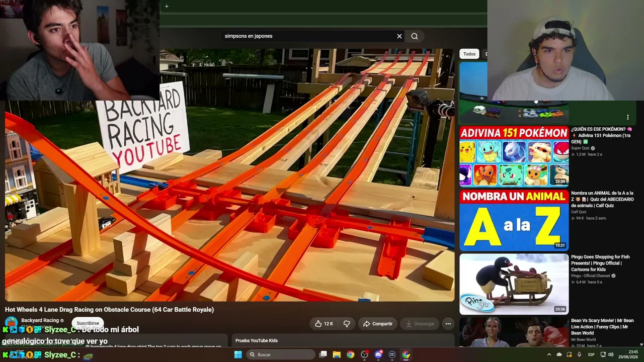The image size is (644, 362).
Task: Click the 'Descargar' download button
Action: coord(420,324)
